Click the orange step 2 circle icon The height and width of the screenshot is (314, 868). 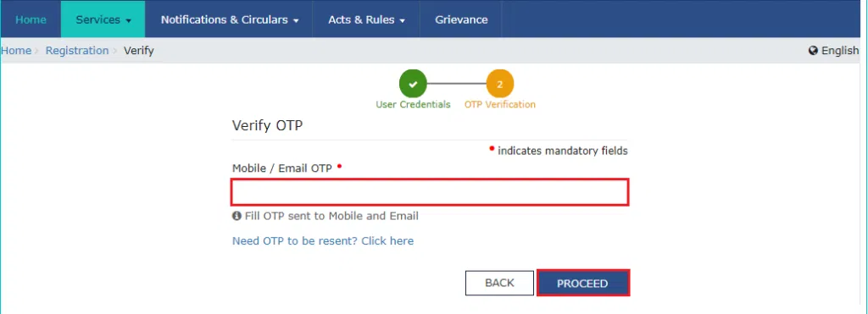pyautogui.click(x=500, y=84)
